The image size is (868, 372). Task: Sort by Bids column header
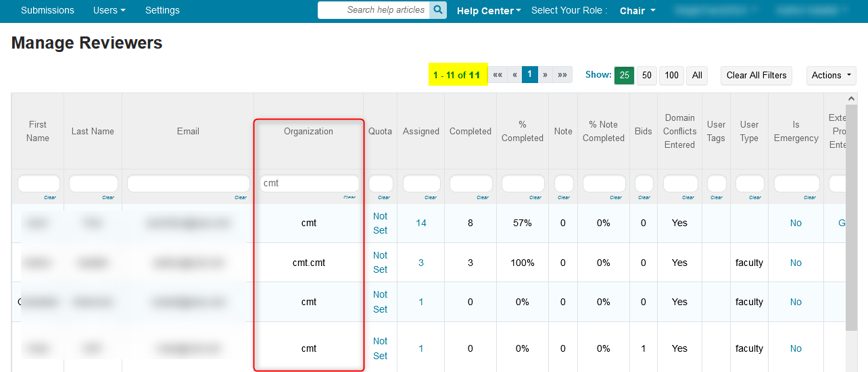[644, 131]
